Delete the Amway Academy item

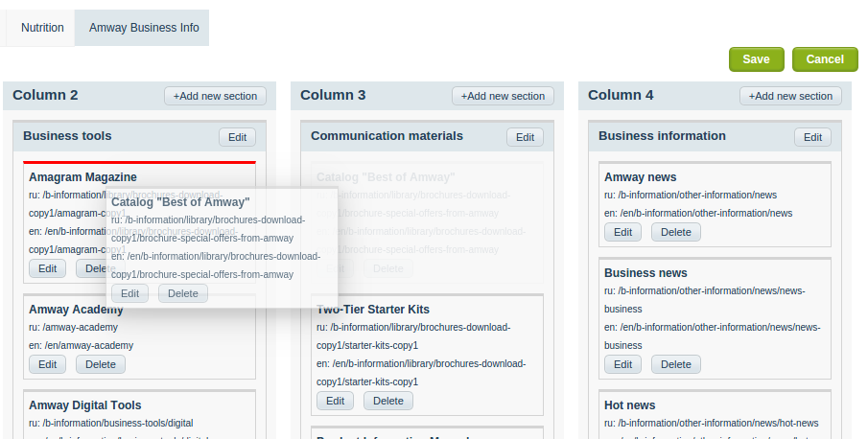(x=100, y=364)
